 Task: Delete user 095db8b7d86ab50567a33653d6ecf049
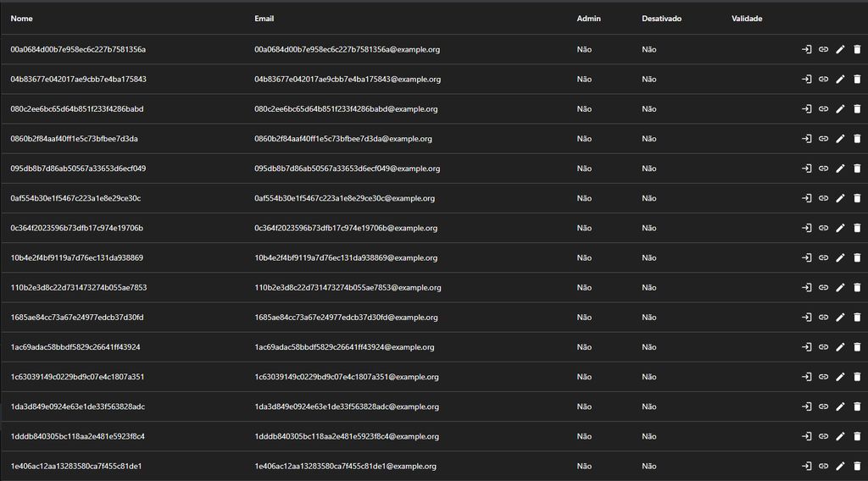pyautogui.click(x=857, y=169)
